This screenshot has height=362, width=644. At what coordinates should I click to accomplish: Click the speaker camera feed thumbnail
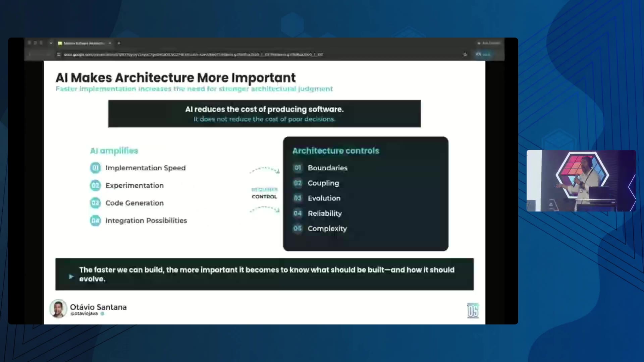tap(581, 181)
